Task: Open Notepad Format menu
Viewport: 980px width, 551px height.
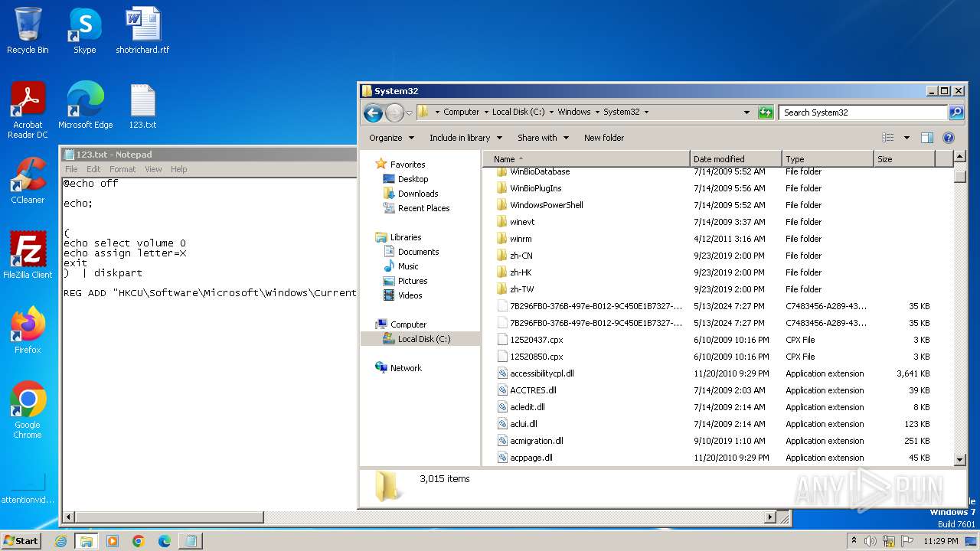Action: (122, 169)
